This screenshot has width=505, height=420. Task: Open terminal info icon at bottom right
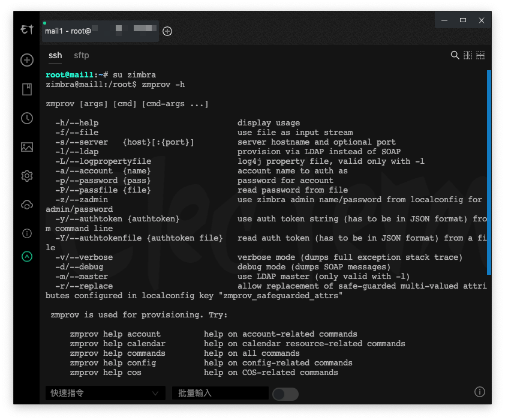(x=480, y=392)
